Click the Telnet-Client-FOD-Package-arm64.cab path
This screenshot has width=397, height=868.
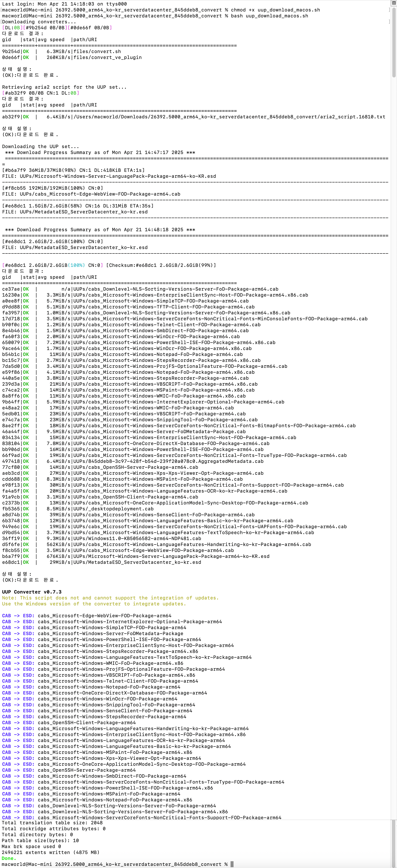[167, 325]
